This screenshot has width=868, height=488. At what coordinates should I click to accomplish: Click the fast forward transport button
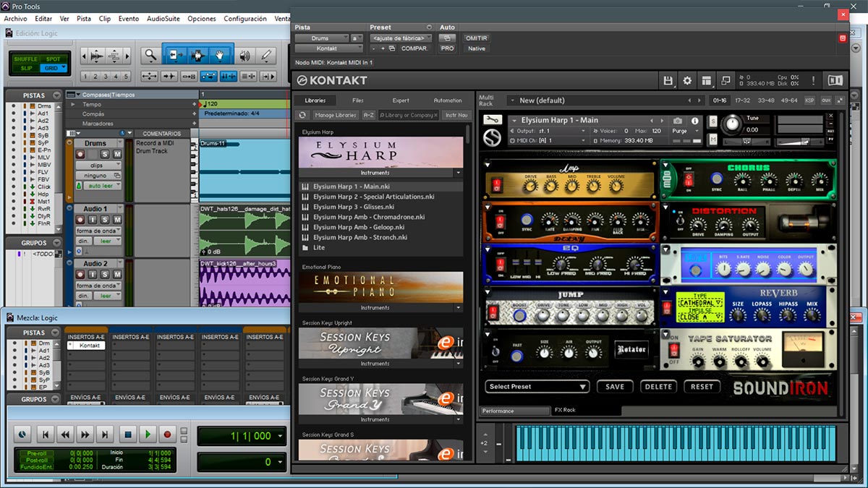tap(85, 435)
